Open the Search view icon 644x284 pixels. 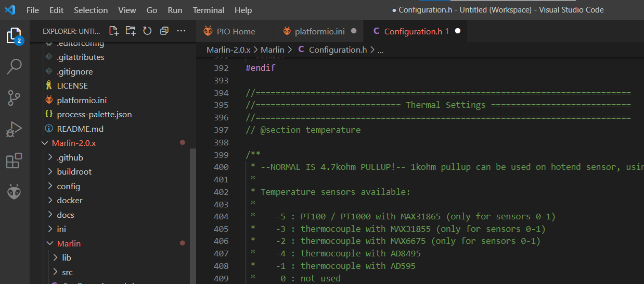coord(14,66)
